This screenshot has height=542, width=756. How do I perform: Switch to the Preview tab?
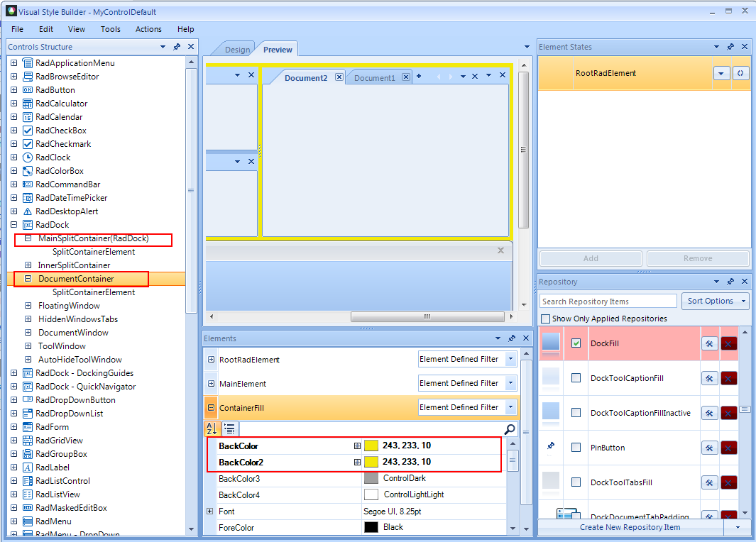278,50
